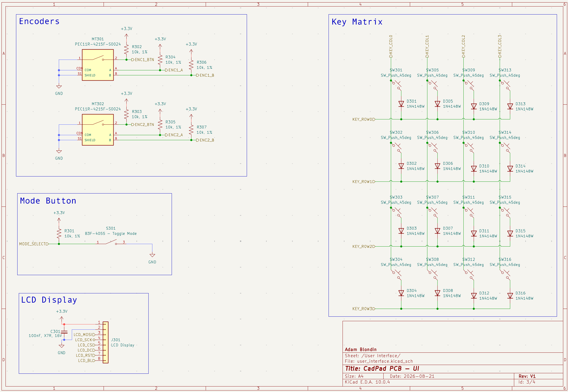Click the S301 toggle mode switch symbol
Screen dimensions: 568x392
111,242
